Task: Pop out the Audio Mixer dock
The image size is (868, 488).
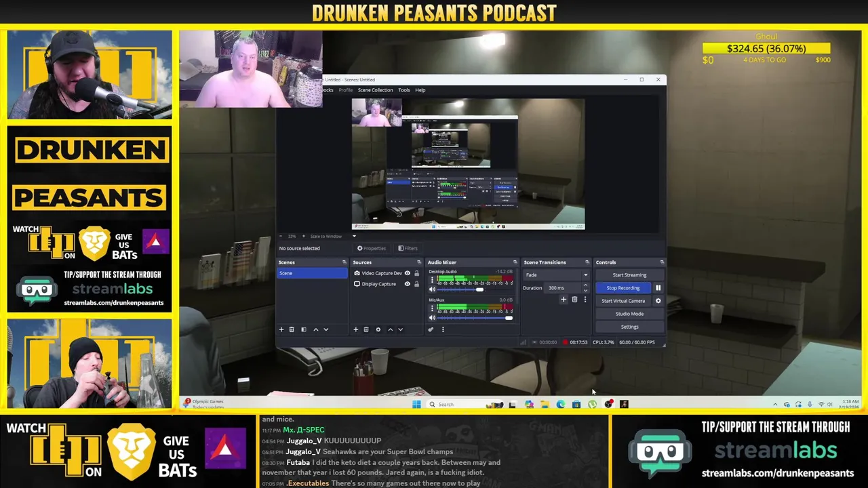Action: coord(515,262)
